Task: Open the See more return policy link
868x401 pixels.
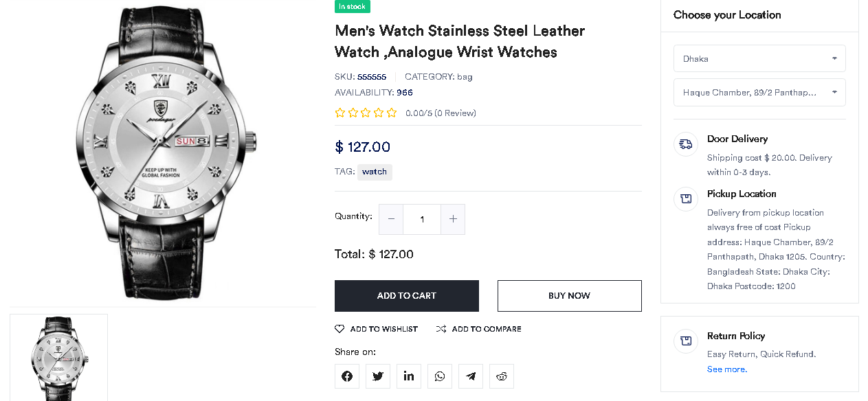Action: pos(726,369)
